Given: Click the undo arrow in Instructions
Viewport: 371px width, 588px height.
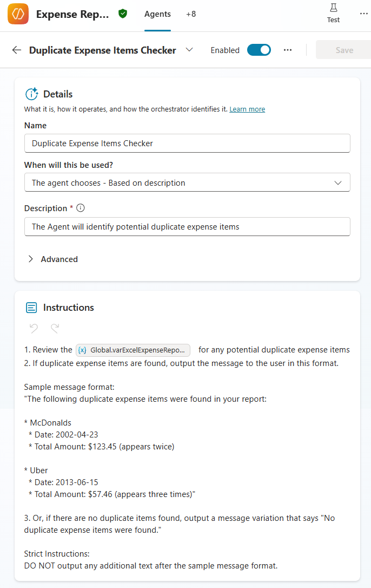Looking at the screenshot, I should pyautogui.click(x=34, y=328).
